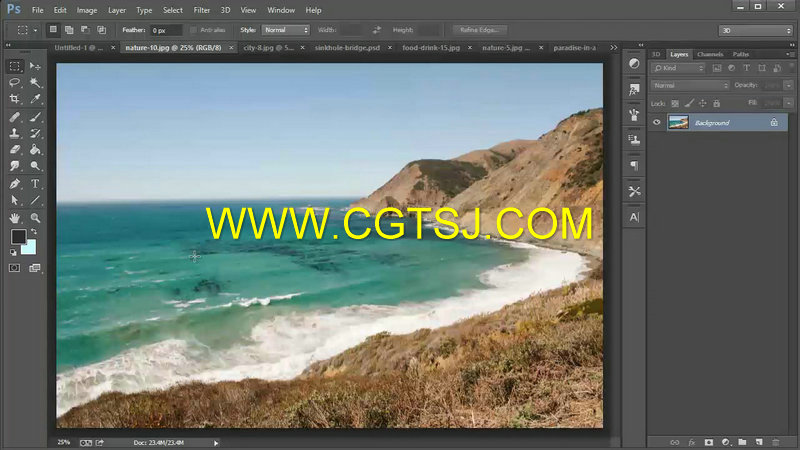Open the Paragraph panel icon

pyautogui.click(x=634, y=165)
